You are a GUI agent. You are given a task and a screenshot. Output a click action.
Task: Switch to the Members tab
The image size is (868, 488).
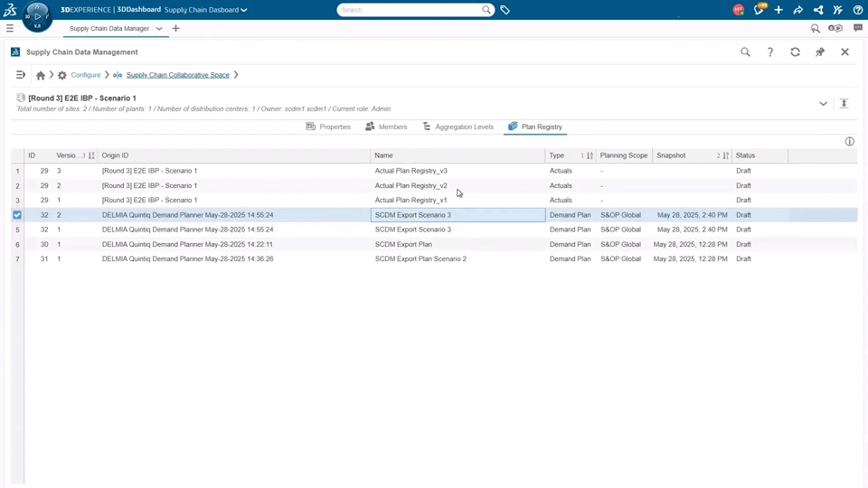point(386,127)
